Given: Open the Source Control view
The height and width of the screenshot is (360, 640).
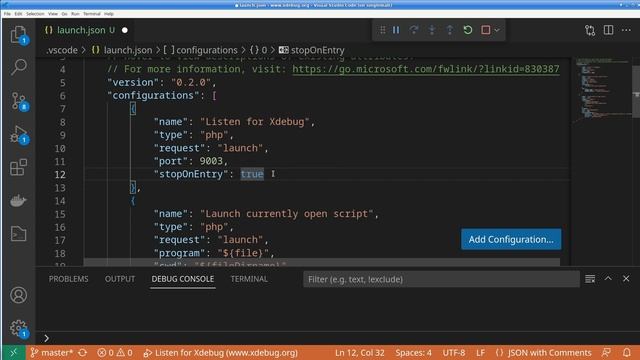Looking at the screenshot, I should [x=18, y=101].
